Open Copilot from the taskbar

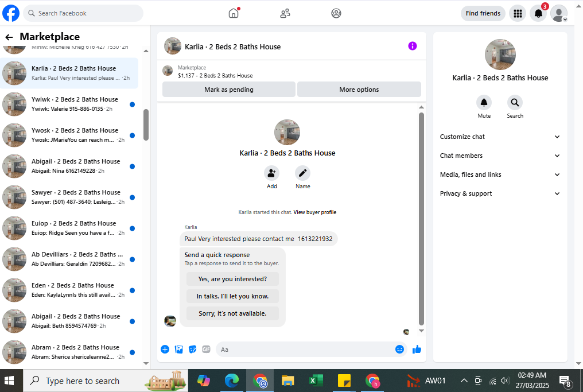[x=204, y=381]
